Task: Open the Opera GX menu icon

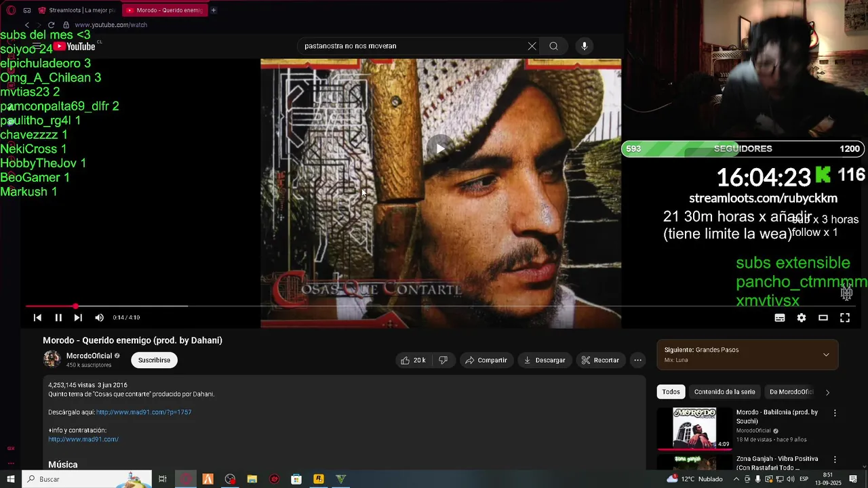Action: (12, 10)
